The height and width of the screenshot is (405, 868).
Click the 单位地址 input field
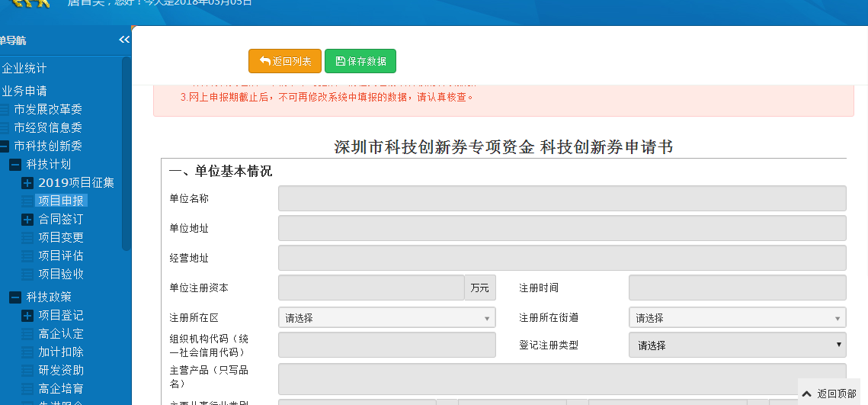pos(562,228)
